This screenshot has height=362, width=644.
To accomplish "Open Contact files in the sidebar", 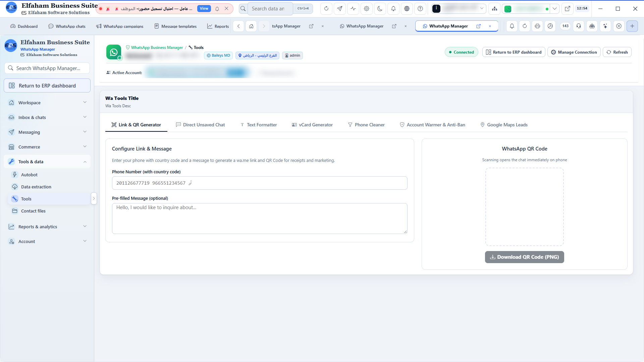I will 49,211.
